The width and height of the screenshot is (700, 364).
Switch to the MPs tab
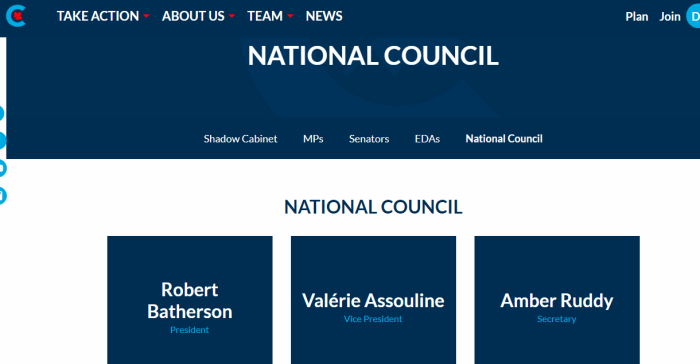pos(313,139)
